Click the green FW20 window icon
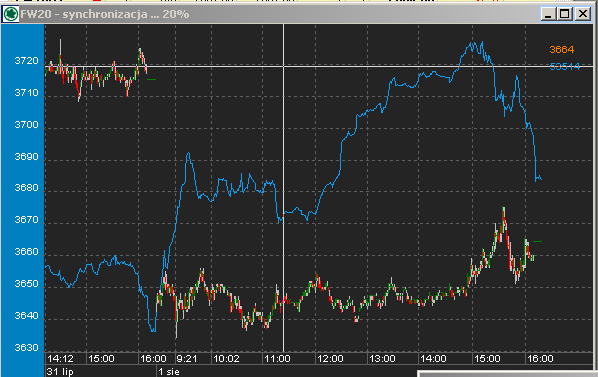The width and height of the screenshot is (598, 377). (10, 14)
